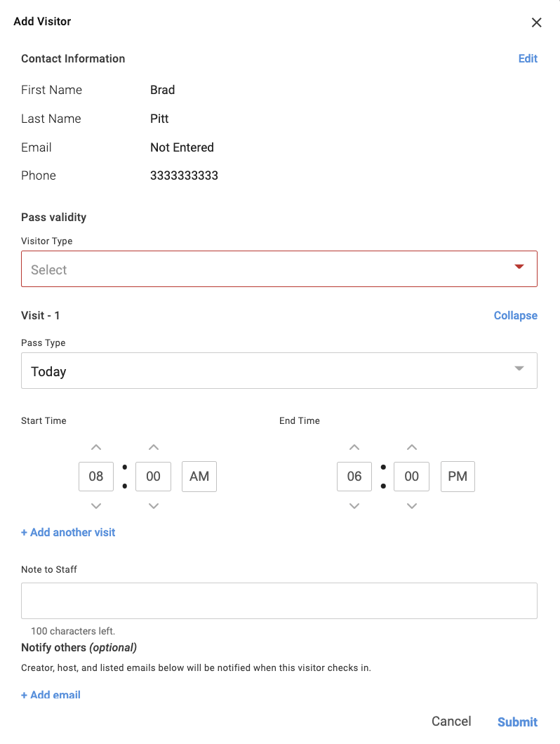Decrease the Start Time hour with down arrow

tap(96, 506)
